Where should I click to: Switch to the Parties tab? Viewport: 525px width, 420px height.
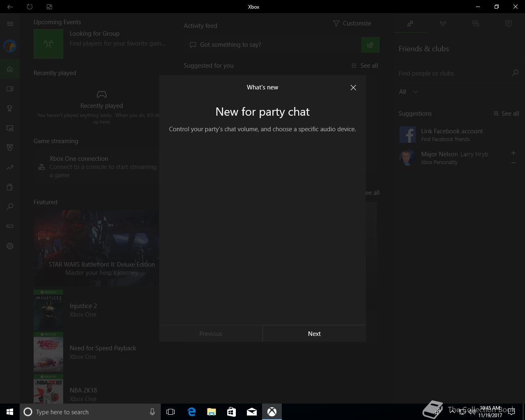click(443, 24)
